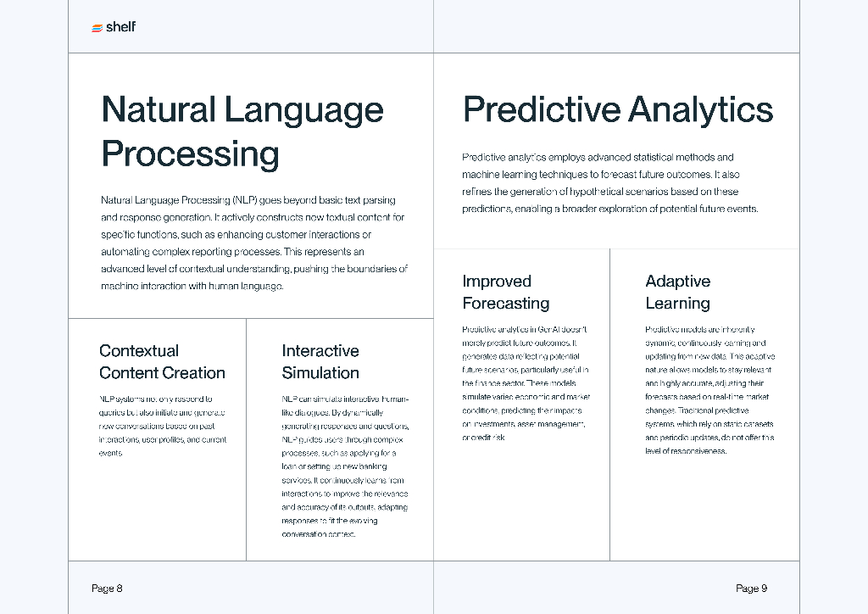Click the paragraph under Adaptive Learning
Screen dimensions: 868x614
[709, 390]
